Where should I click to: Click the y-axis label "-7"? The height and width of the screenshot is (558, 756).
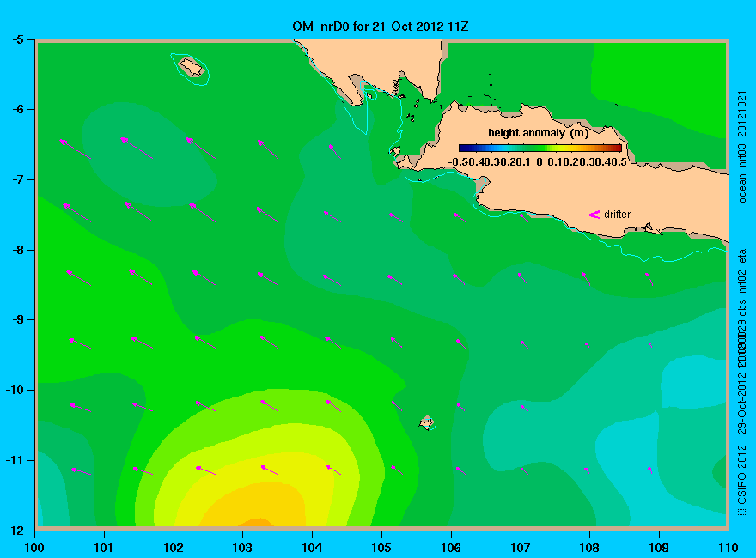[x=17, y=179]
